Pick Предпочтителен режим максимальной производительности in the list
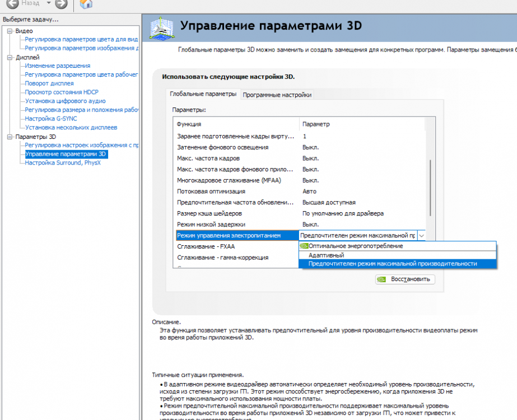 pos(392,264)
